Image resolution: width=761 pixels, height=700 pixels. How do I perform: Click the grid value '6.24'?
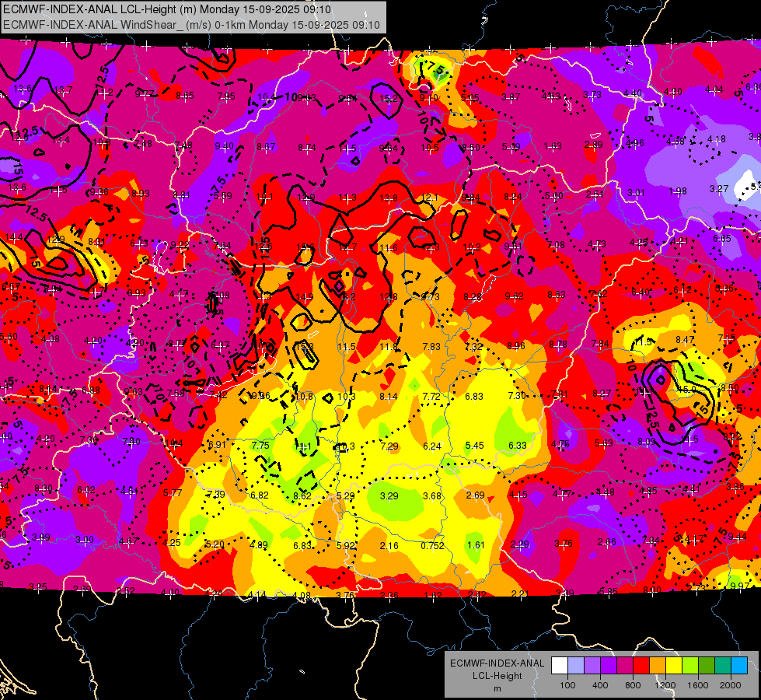[432, 446]
